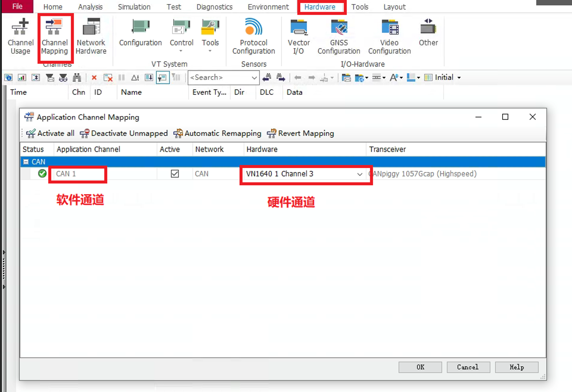
Task: Toggle the pause trace button
Action: coord(122,78)
